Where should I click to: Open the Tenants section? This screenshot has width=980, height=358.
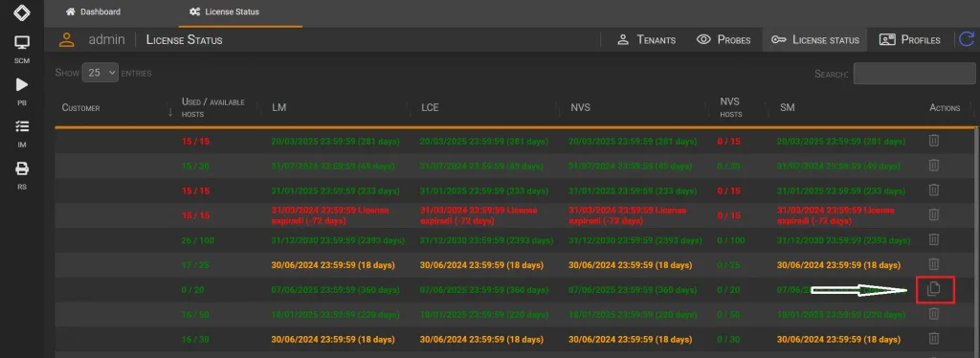click(646, 39)
